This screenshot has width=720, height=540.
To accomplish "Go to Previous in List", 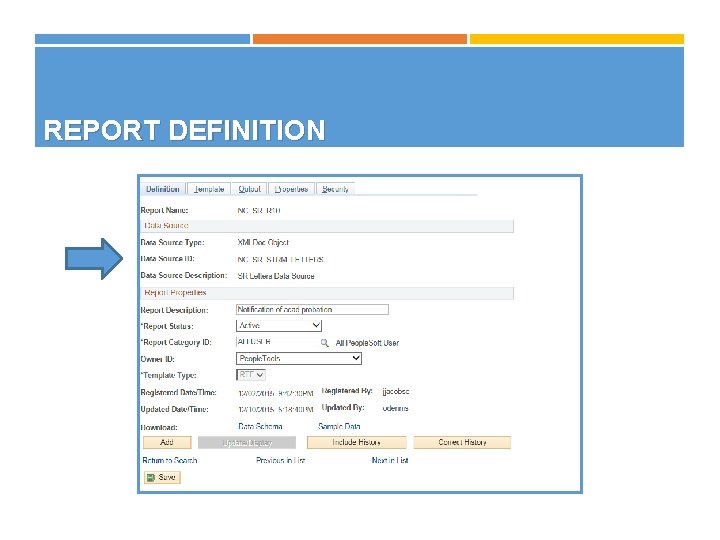I will [x=281, y=460].
